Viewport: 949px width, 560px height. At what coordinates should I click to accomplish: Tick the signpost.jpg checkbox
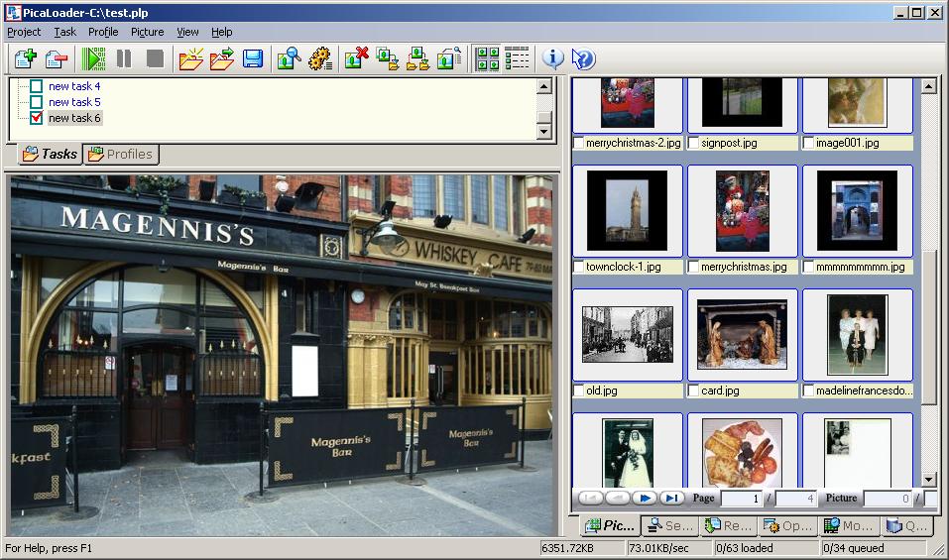[693, 143]
